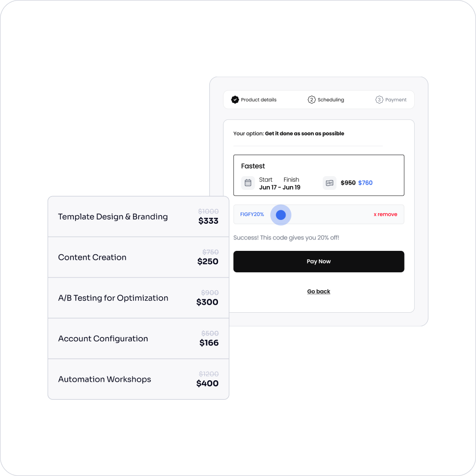Click the Payment step number 3 icon
Viewport: 476px width, 476px height.
[379, 99]
